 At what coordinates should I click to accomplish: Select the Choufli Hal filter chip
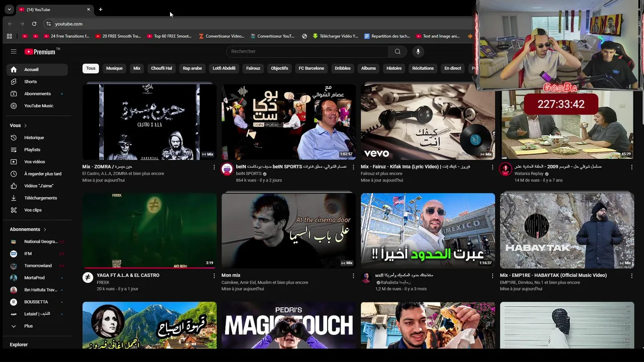(x=162, y=68)
